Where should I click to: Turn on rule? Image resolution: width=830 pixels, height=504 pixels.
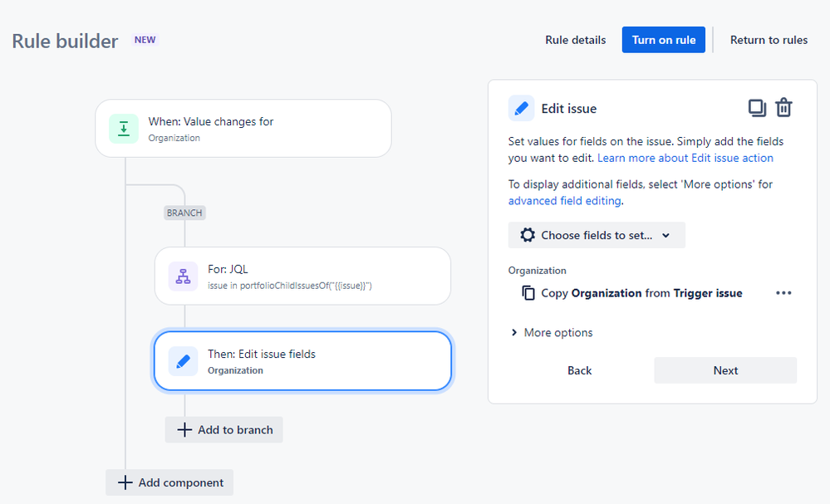(x=663, y=40)
